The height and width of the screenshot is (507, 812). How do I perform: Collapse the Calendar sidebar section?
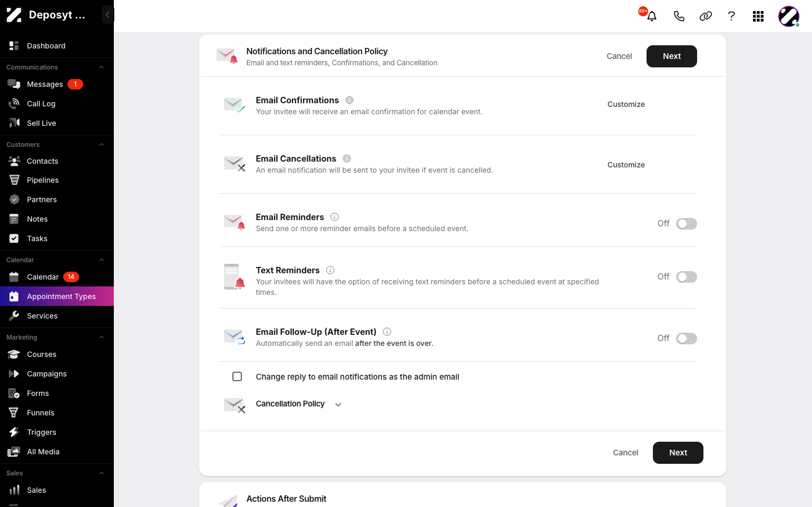(102, 260)
